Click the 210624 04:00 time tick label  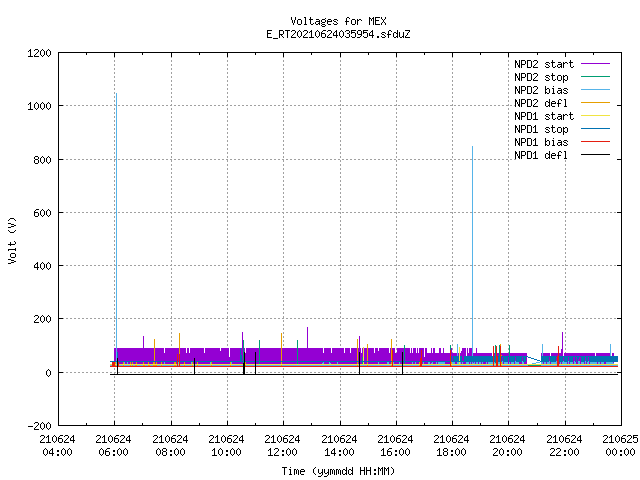coord(57,446)
